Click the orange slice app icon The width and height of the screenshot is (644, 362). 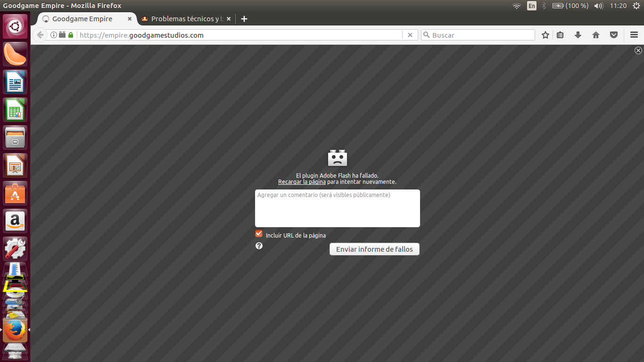[16, 54]
